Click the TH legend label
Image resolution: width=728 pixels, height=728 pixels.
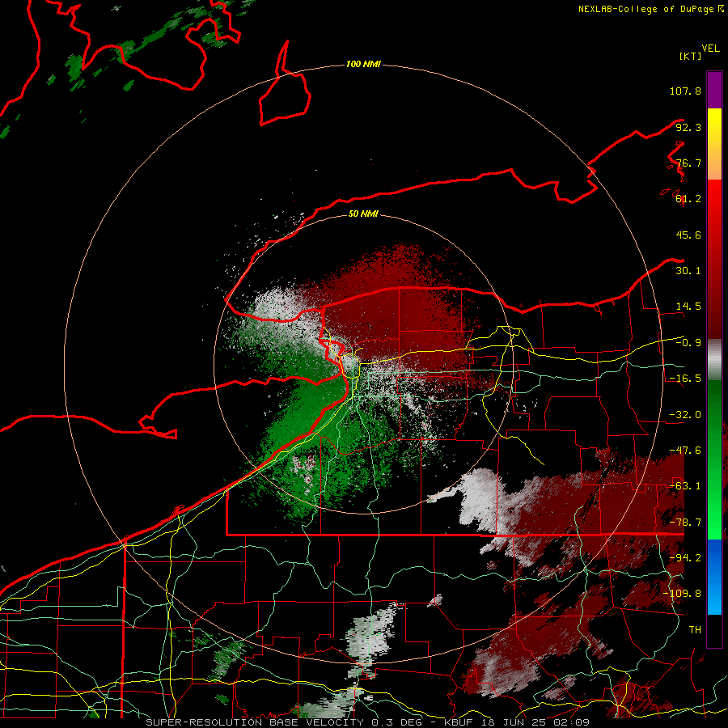click(695, 630)
